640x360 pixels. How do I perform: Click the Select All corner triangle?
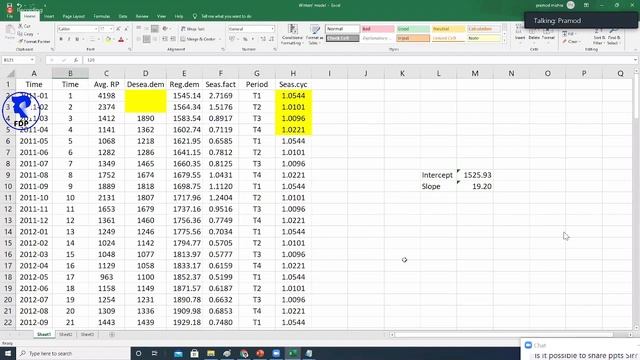coord(10,73)
